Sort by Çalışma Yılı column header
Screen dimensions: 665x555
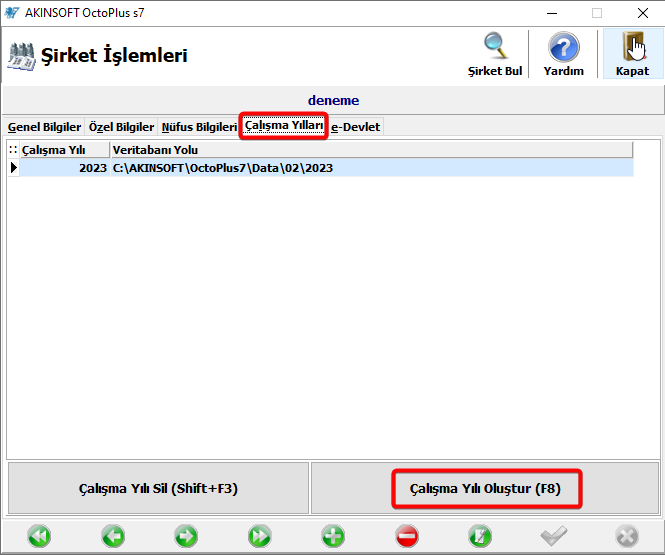click(x=65, y=150)
